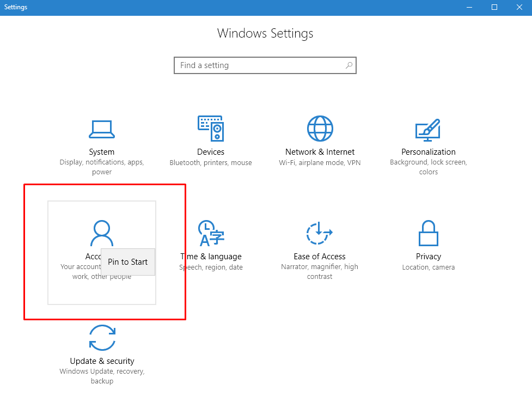Click the Privacy label
The image size is (532, 396).
pyautogui.click(x=429, y=257)
